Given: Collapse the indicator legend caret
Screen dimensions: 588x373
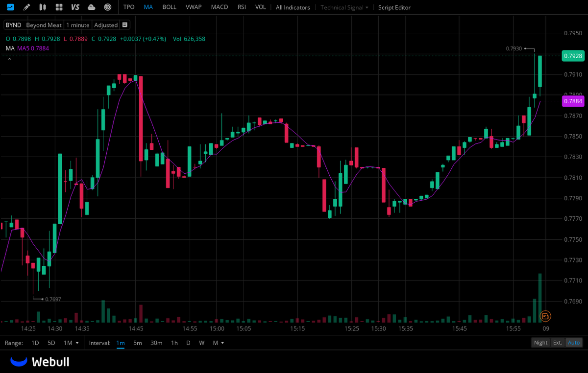Looking at the screenshot, I should point(9,59).
